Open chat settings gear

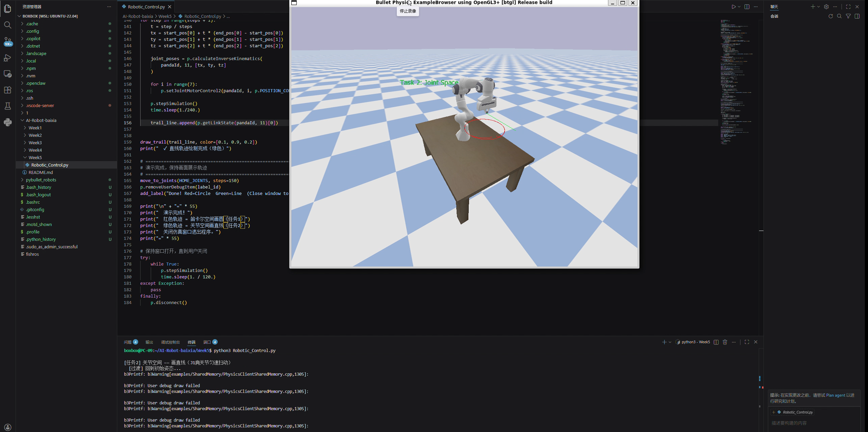pyautogui.click(x=826, y=7)
